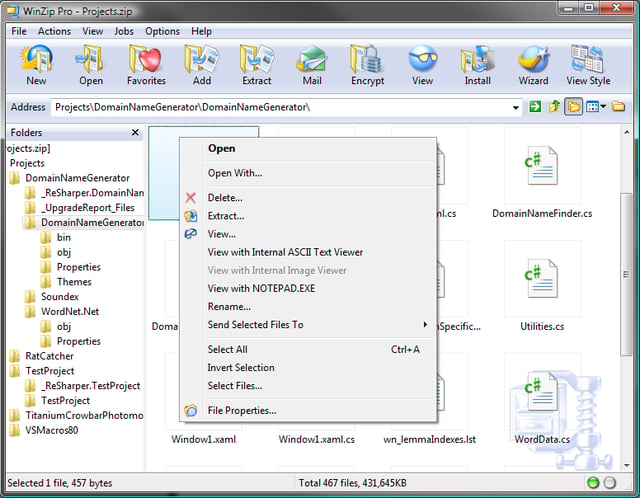The width and height of the screenshot is (640, 498).
Task: Open the Jobs menu
Action: point(124,31)
